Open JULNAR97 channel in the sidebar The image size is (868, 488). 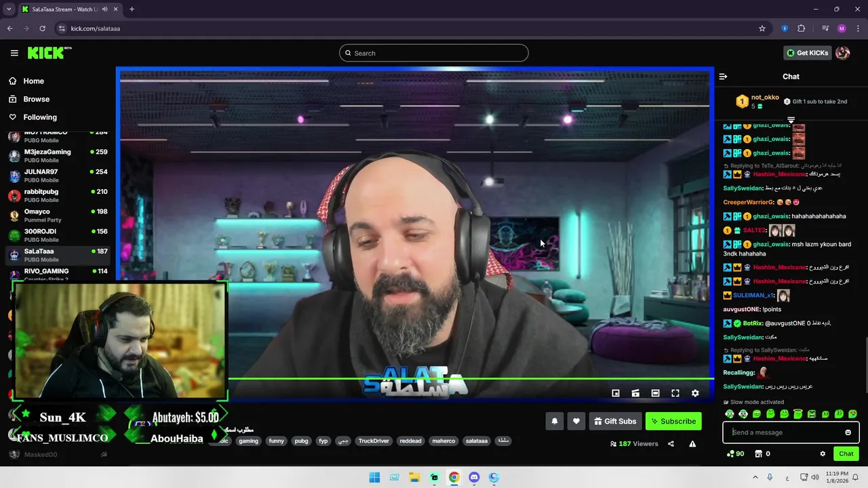point(58,176)
